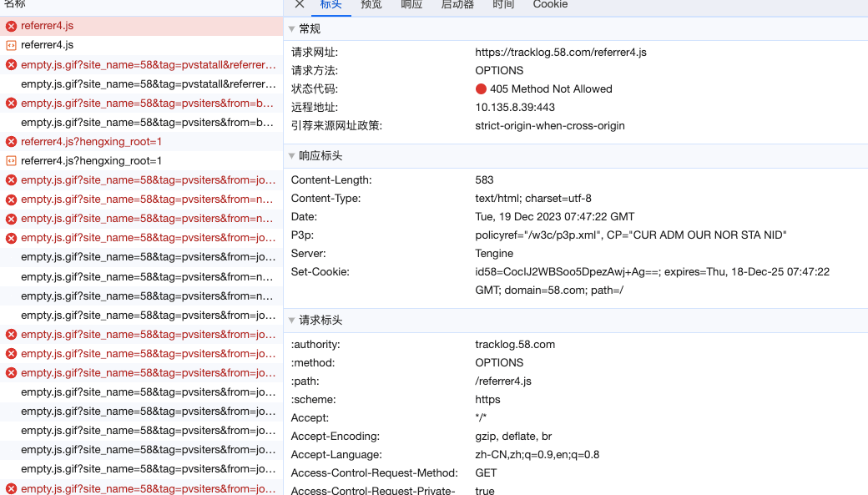The height and width of the screenshot is (495, 868).
Task: Open the Cookie tab
Action: click(550, 5)
